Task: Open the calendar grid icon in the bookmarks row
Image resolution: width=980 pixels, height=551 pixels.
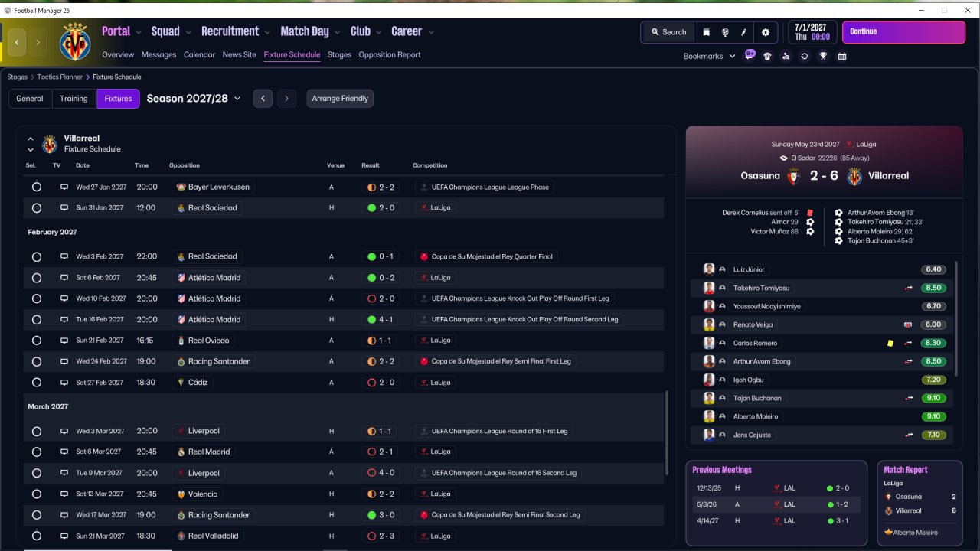Action: point(842,56)
